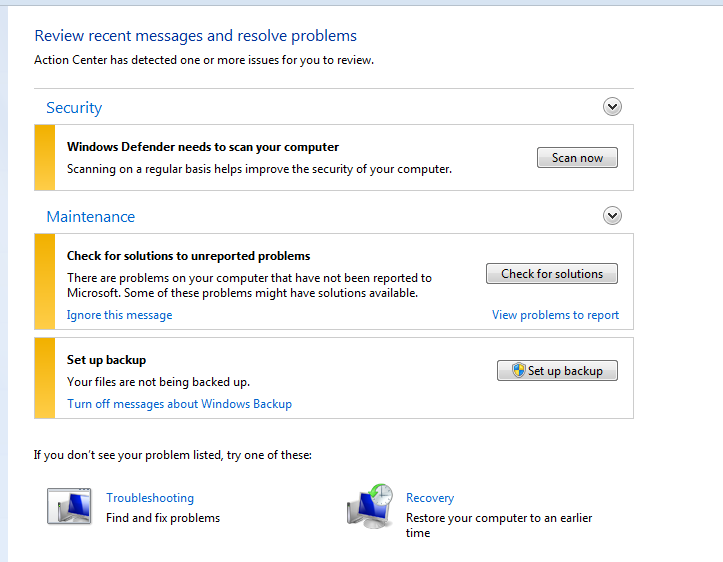Click Find and fix problems description
Image resolution: width=723 pixels, height=562 pixels.
[x=163, y=518]
